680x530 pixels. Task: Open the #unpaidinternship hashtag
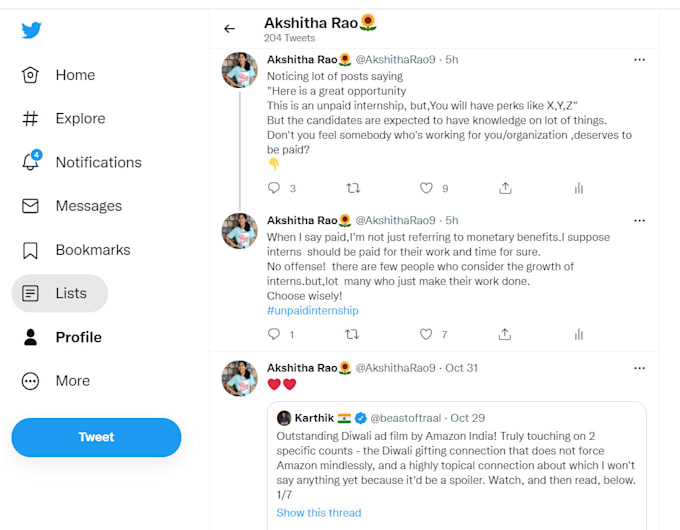point(313,311)
